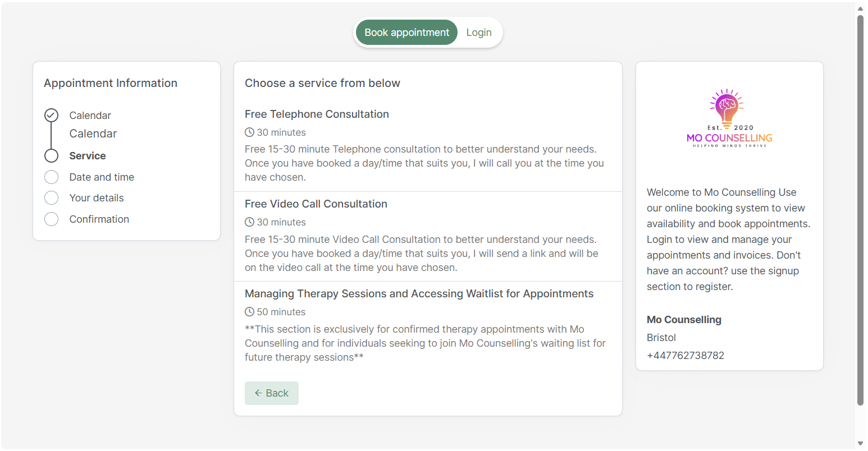The height and width of the screenshot is (451, 868).
Task: Click the +447762738782 phone number
Action: tap(686, 356)
